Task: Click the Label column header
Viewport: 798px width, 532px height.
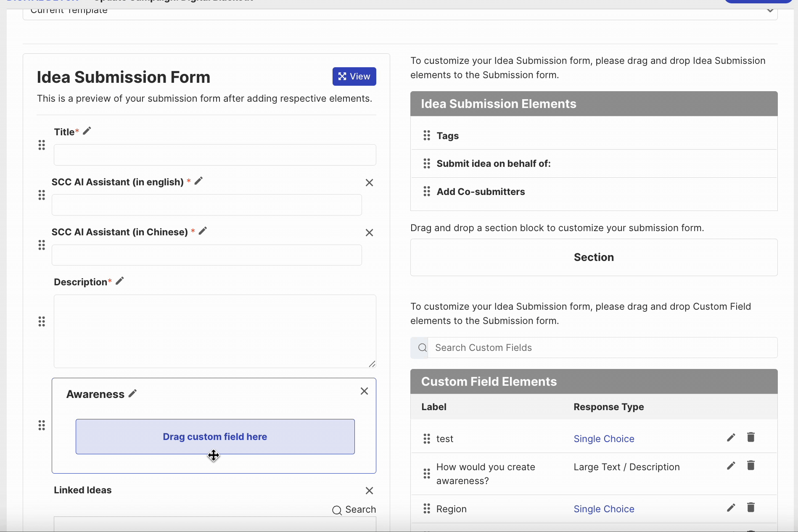Action: [x=434, y=407]
